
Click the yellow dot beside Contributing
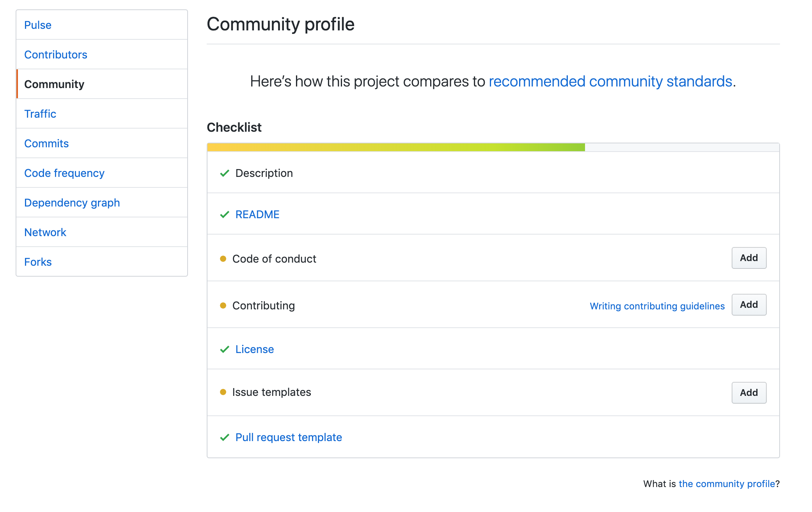point(223,305)
